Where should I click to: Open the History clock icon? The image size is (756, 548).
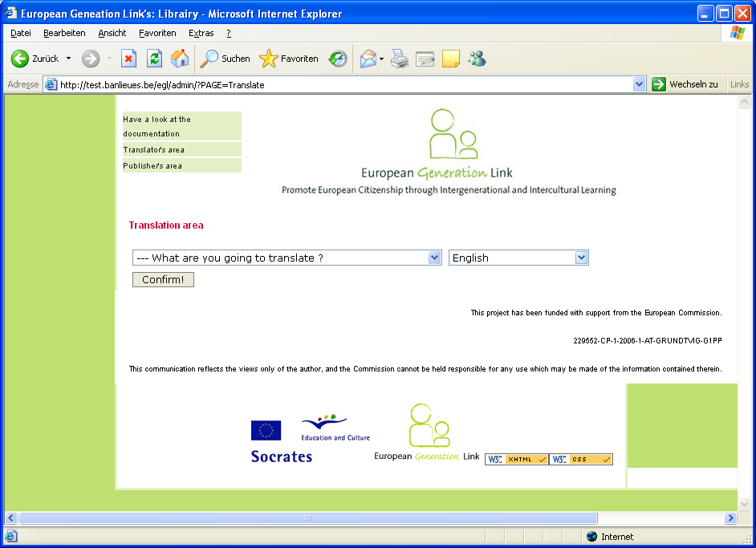tap(338, 59)
